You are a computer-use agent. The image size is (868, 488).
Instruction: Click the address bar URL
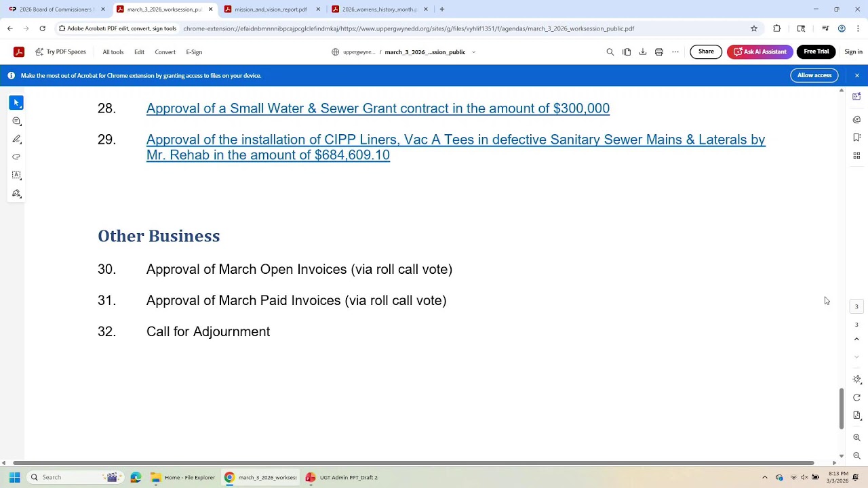tap(408, 28)
